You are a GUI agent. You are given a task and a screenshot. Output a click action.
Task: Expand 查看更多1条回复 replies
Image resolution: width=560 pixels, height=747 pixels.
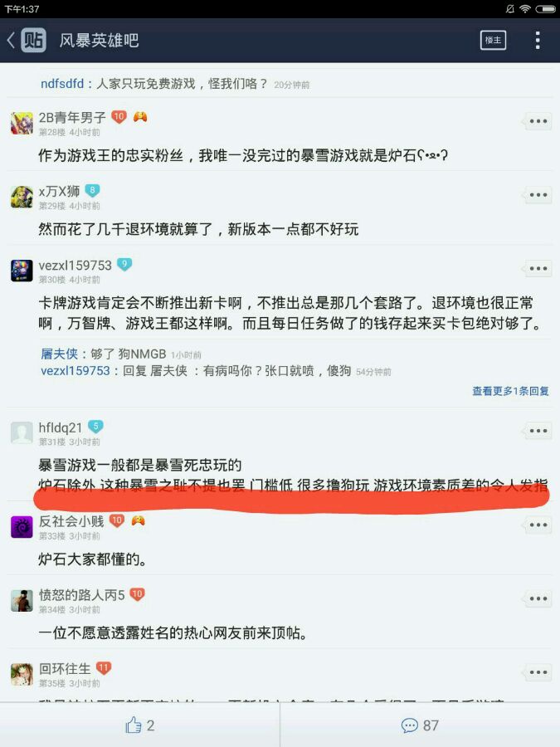510,391
